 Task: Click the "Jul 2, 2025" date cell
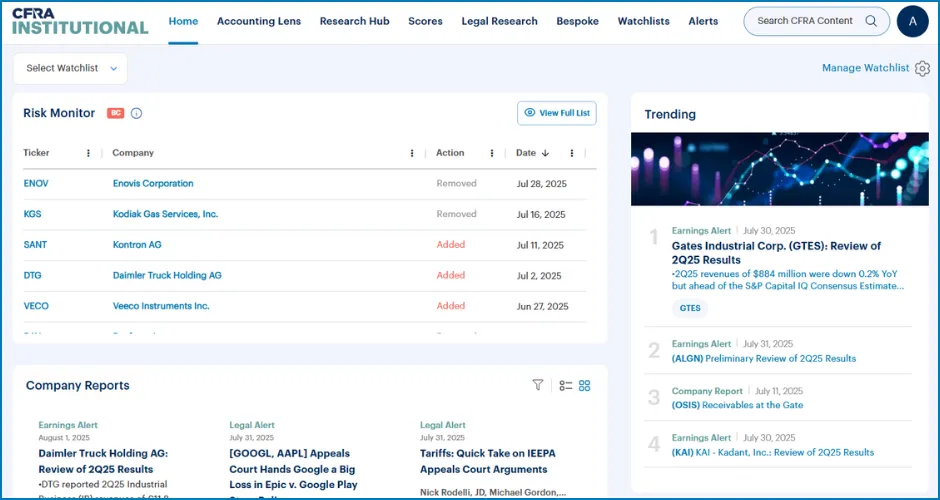(x=539, y=275)
